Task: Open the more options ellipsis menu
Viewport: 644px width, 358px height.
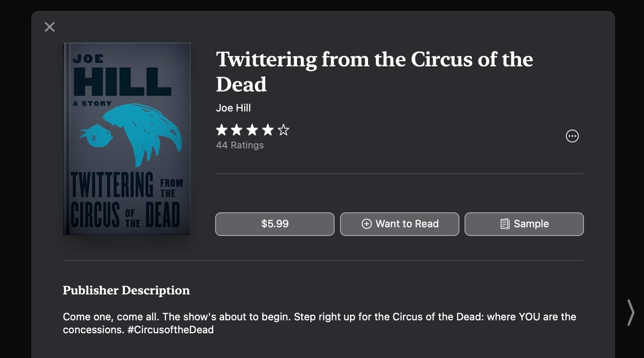Action: click(x=572, y=136)
